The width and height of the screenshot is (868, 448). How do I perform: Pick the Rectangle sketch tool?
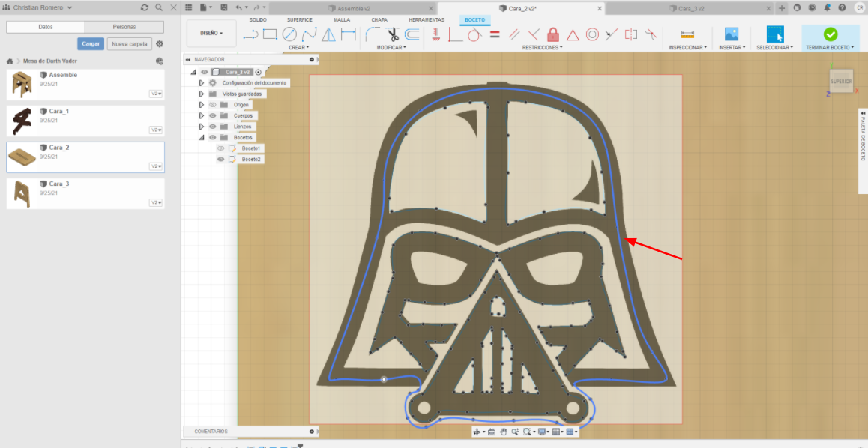[x=270, y=35]
